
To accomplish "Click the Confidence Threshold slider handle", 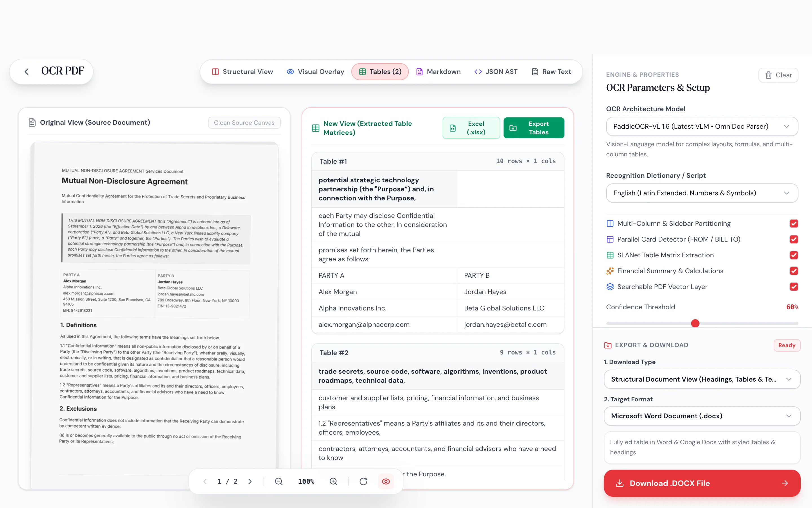I will 695,323.
